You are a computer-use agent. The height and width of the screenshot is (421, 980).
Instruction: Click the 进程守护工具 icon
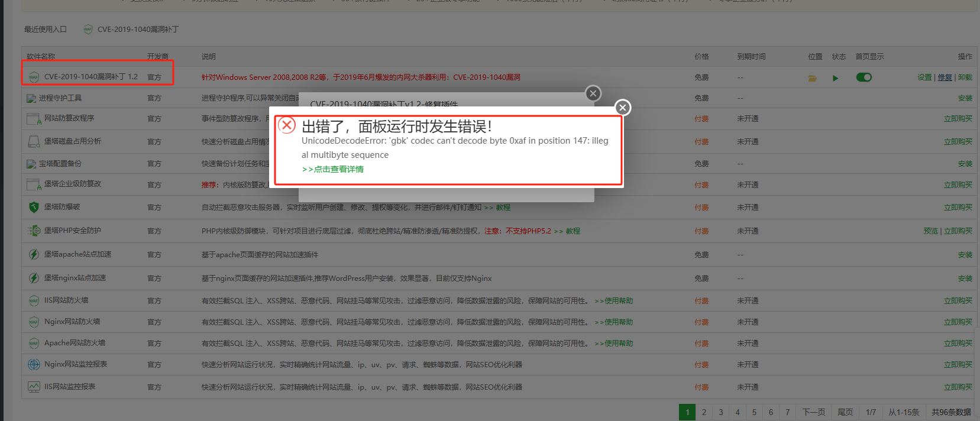(31, 98)
